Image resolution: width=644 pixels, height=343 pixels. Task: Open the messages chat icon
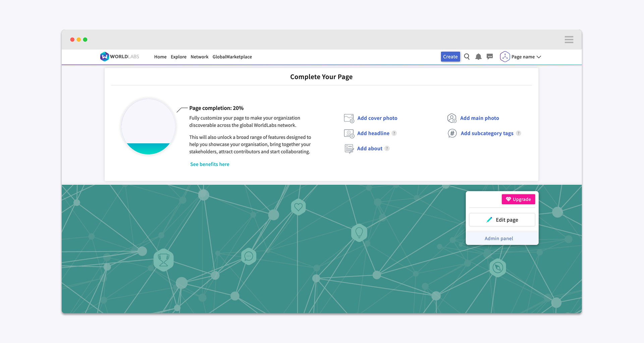(x=490, y=57)
